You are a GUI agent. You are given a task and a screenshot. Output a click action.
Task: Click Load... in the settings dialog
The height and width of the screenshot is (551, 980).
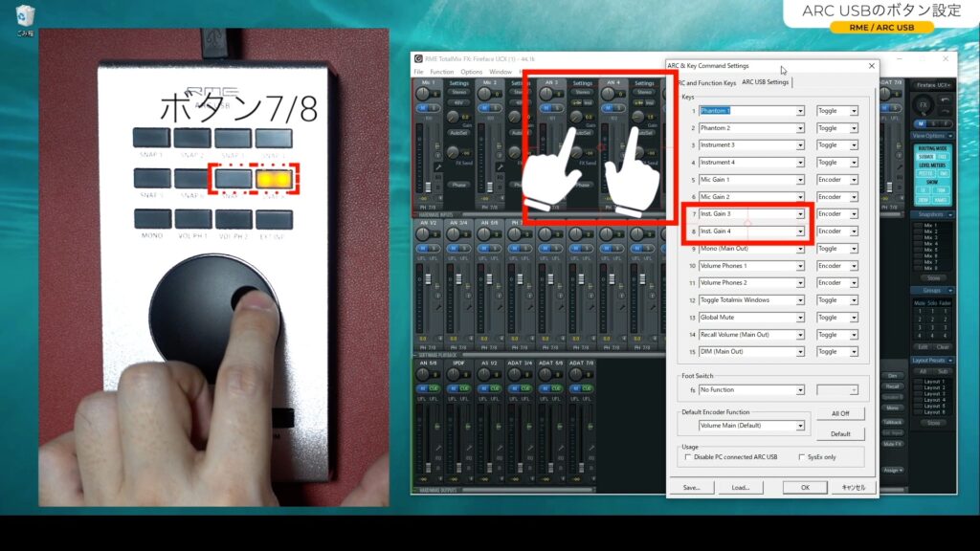pos(741,487)
